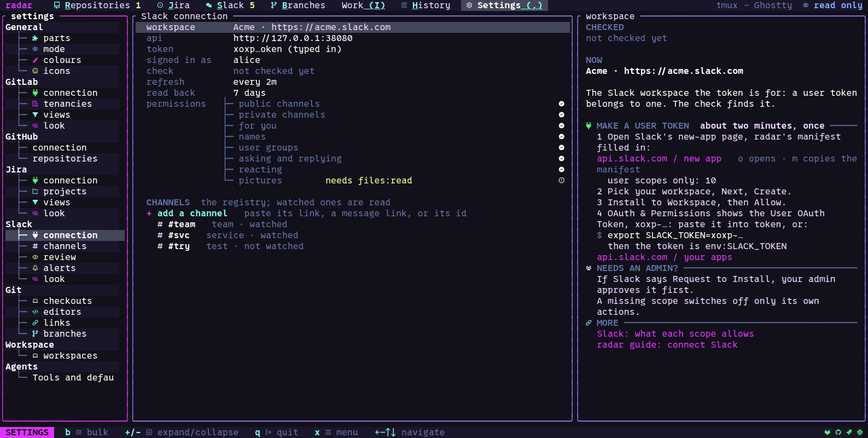Click the checkouts icon under Git
The height and width of the screenshot is (438, 868).
pyautogui.click(x=35, y=301)
